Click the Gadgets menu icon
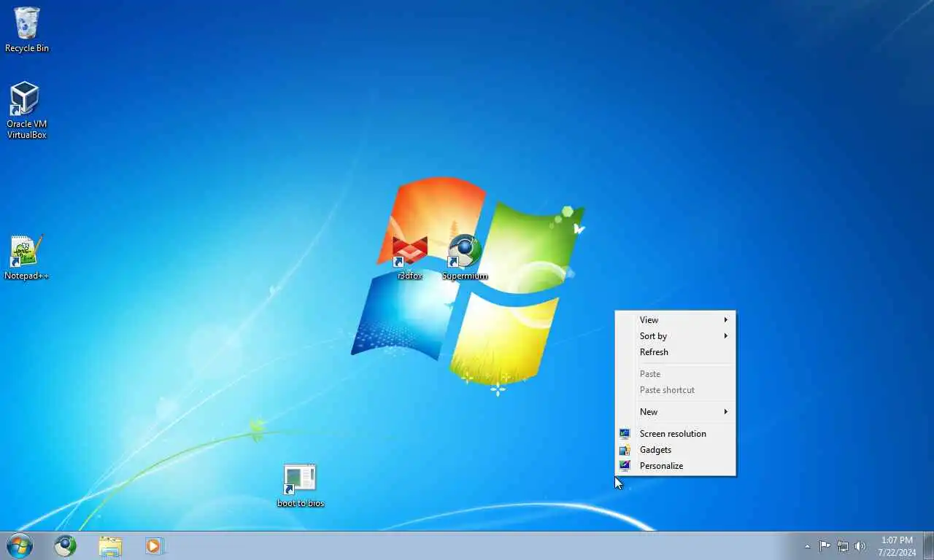This screenshot has height=560, width=934. pyautogui.click(x=625, y=450)
